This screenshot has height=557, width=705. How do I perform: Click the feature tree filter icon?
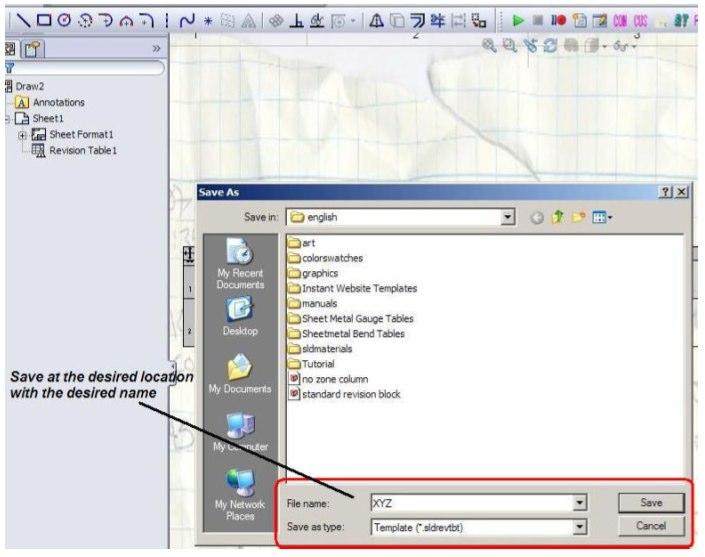click(9, 68)
